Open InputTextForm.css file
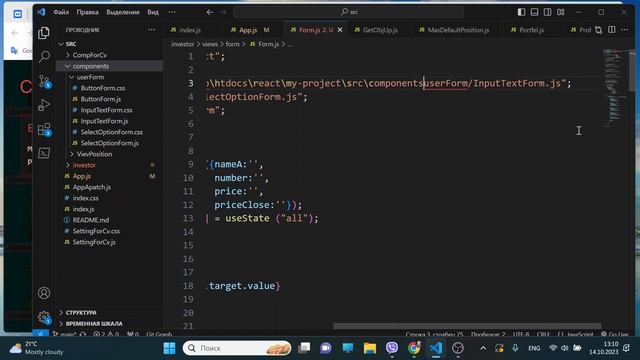The width and height of the screenshot is (640, 360). pyautogui.click(x=106, y=110)
